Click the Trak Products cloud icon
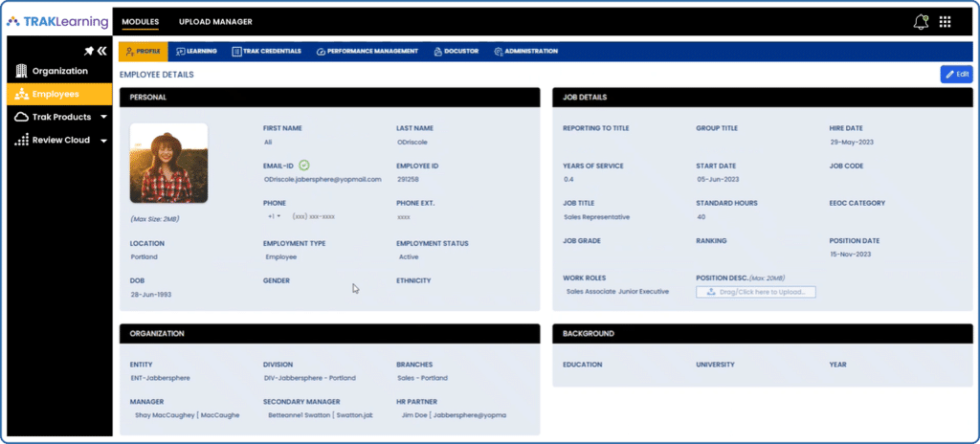Image resolution: width=980 pixels, height=444 pixels. [x=21, y=117]
